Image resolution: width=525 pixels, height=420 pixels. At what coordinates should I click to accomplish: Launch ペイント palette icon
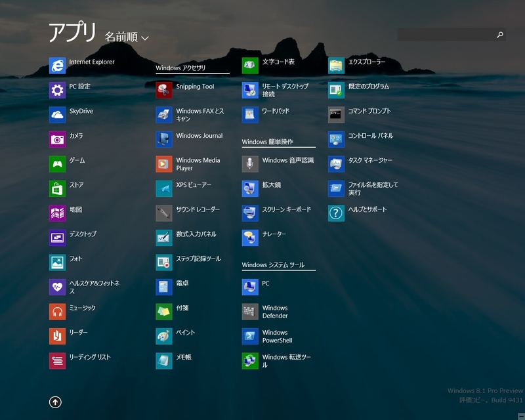tap(164, 336)
